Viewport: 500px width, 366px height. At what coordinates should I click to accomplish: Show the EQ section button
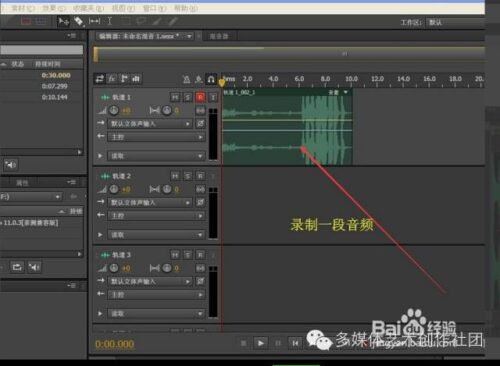136,79
